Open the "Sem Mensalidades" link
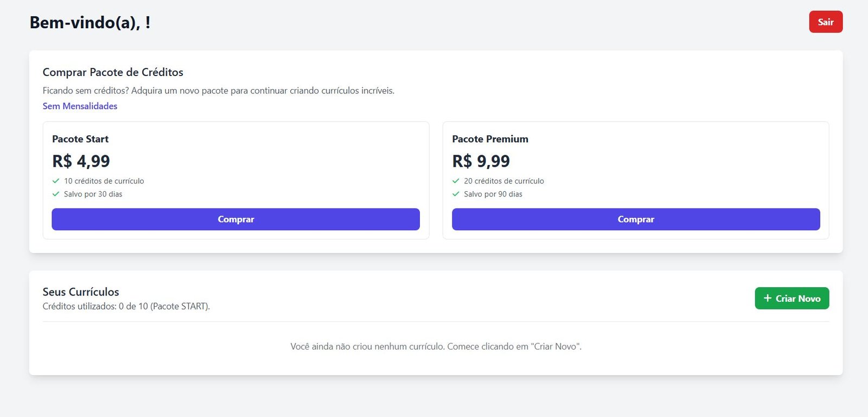The width and height of the screenshot is (868, 417). (x=80, y=106)
